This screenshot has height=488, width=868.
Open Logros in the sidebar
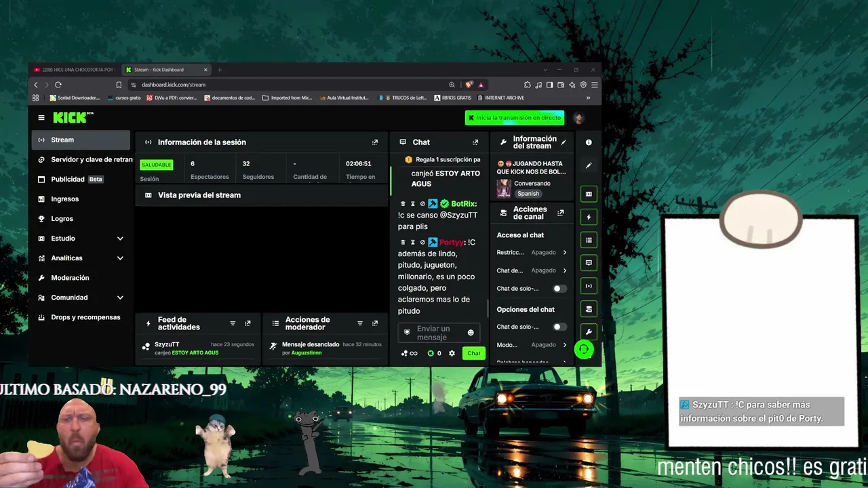(x=80, y=218)
